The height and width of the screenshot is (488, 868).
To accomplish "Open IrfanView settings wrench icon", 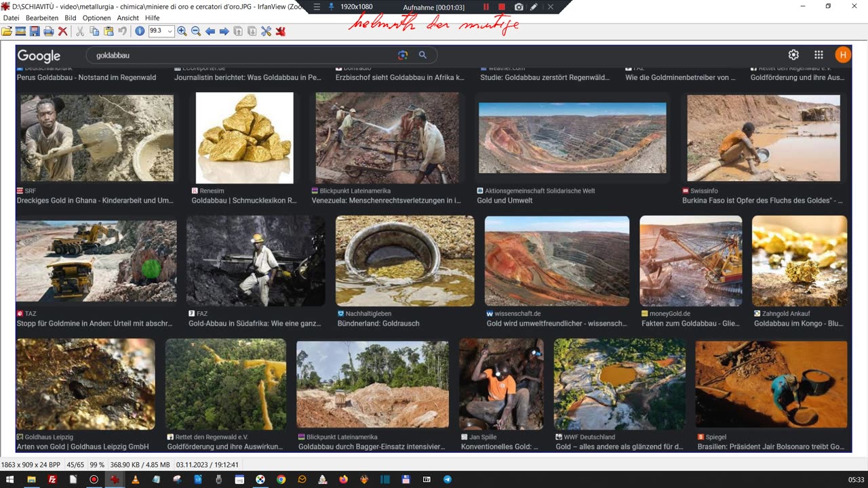I will tap(266, 31).
